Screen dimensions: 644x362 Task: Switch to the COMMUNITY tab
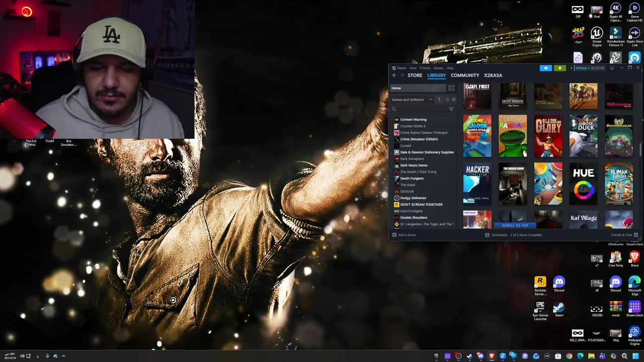tap(465, 75)
